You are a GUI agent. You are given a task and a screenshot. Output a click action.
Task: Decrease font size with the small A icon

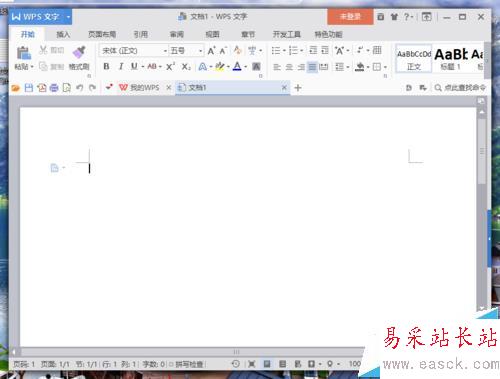(223, 51)
